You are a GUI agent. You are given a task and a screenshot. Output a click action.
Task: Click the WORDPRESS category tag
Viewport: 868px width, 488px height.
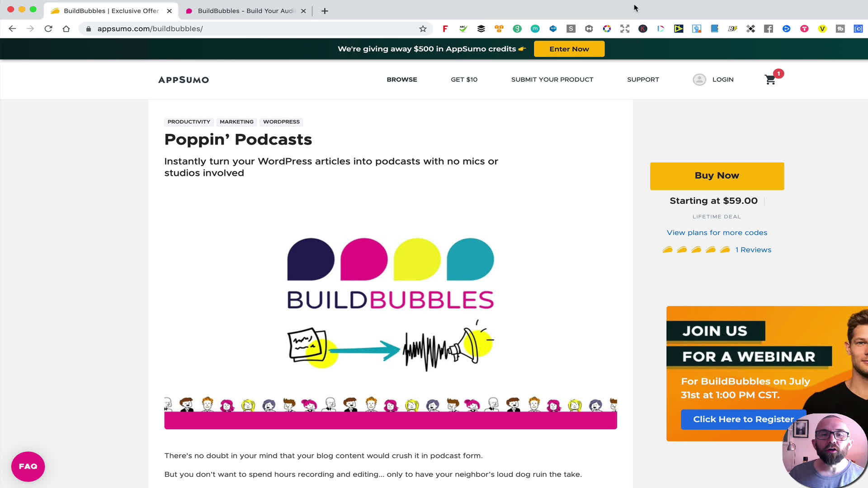click(281, 122)
